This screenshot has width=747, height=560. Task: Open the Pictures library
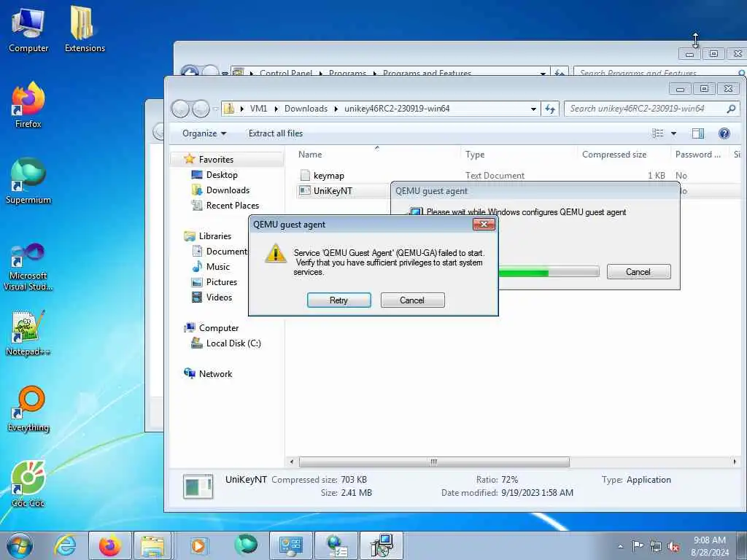pyautogui.click(x=222, y=282)
